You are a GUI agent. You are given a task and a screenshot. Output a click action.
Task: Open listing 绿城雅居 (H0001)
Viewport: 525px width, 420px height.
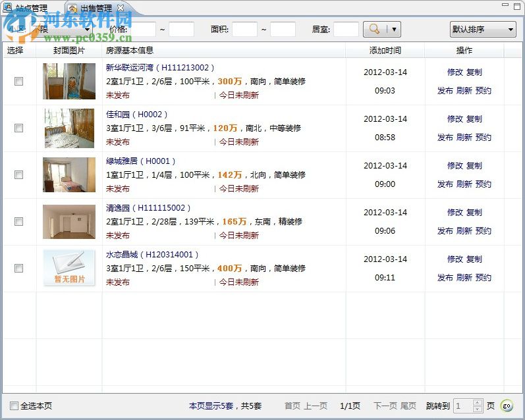[140, 161]
